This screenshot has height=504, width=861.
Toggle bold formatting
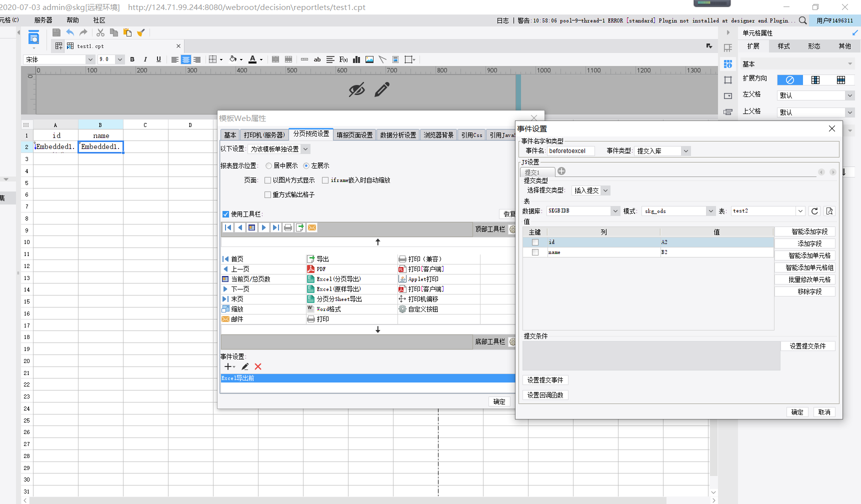pyautogui.click(x=132, y=59)
